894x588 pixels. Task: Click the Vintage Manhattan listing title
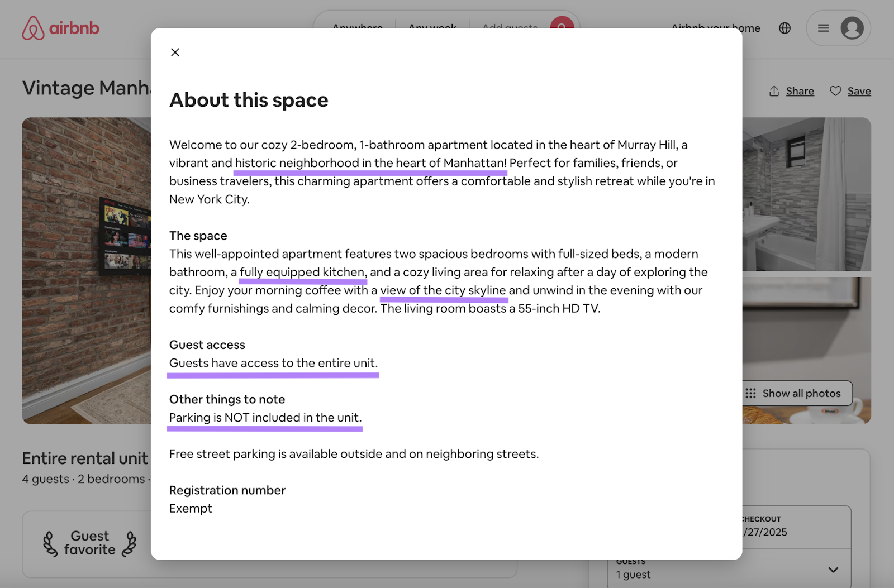pyautogui.click(x=86, y=88)
